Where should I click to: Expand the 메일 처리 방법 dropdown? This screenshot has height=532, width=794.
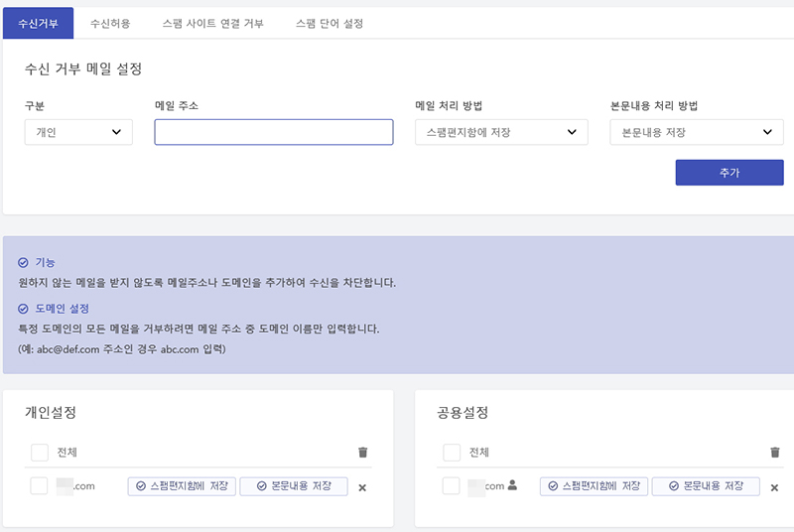tap(501, 132)
